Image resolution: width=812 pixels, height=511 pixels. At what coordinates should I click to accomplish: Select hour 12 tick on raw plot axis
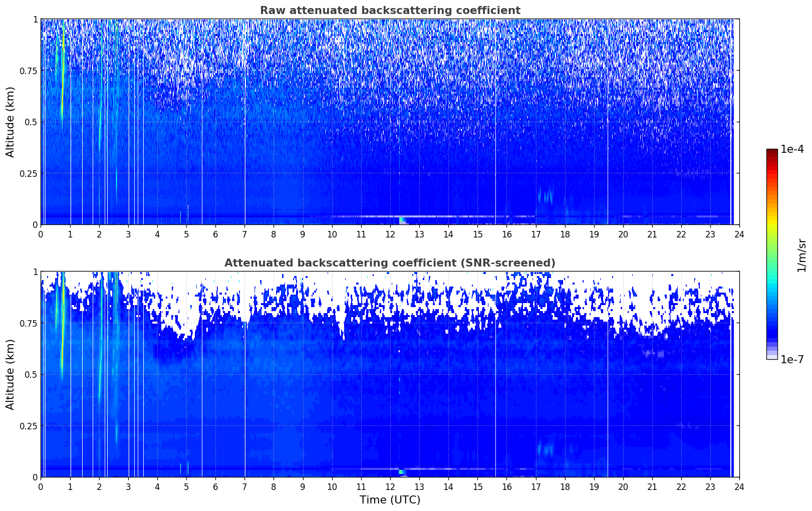pos(390,234)
